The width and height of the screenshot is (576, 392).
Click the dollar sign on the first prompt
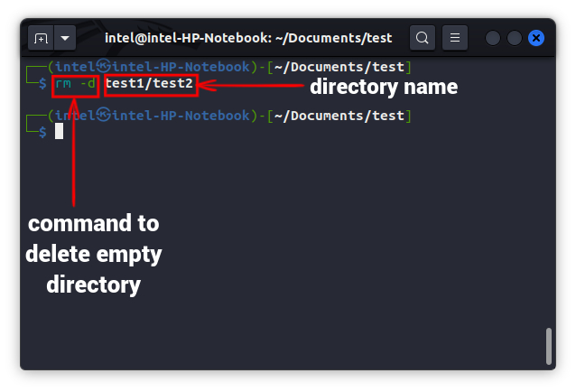[x=42, y=84]
